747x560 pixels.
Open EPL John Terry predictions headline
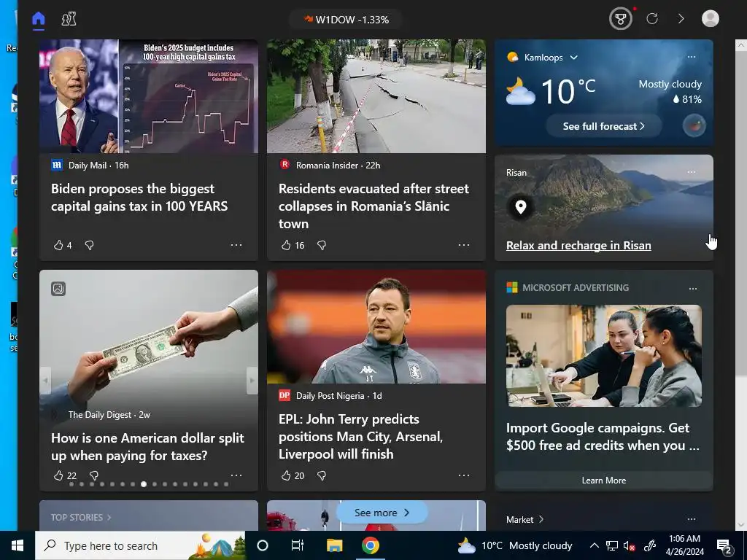click(360, 437)
